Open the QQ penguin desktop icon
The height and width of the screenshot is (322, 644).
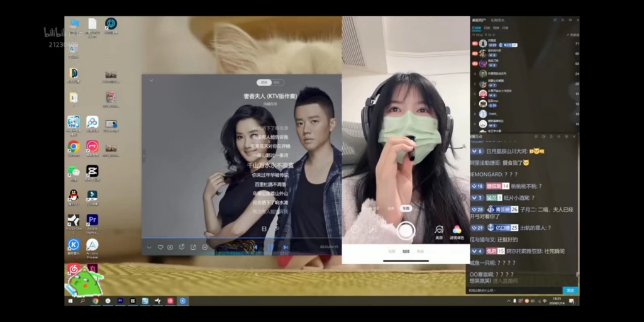[x=74, y=197]
